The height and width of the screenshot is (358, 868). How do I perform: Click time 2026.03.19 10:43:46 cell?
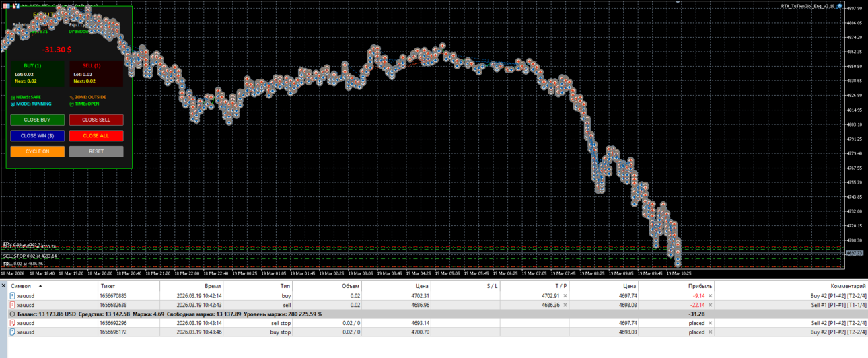(x=199, y=332)
